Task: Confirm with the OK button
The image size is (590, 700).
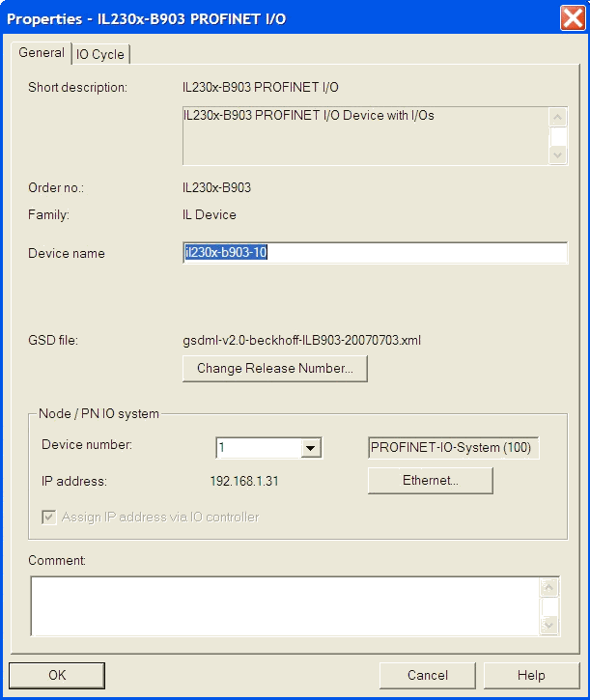Action: click(57, 675)
